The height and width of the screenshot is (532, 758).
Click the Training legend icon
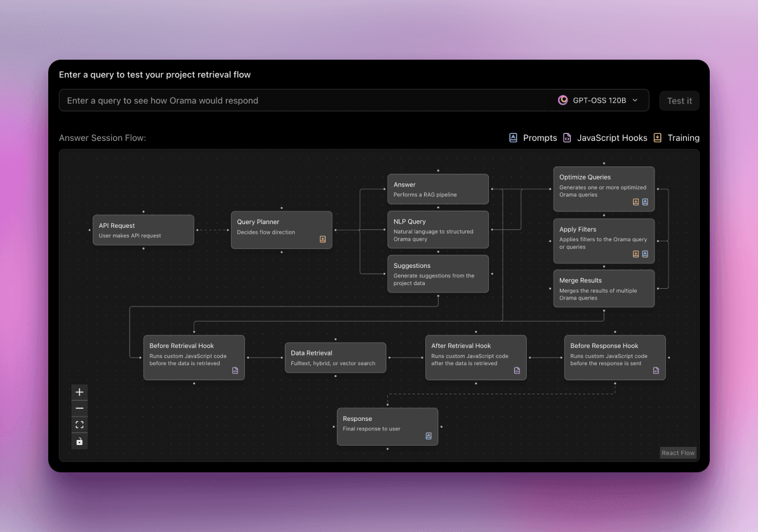click(658, 138)
